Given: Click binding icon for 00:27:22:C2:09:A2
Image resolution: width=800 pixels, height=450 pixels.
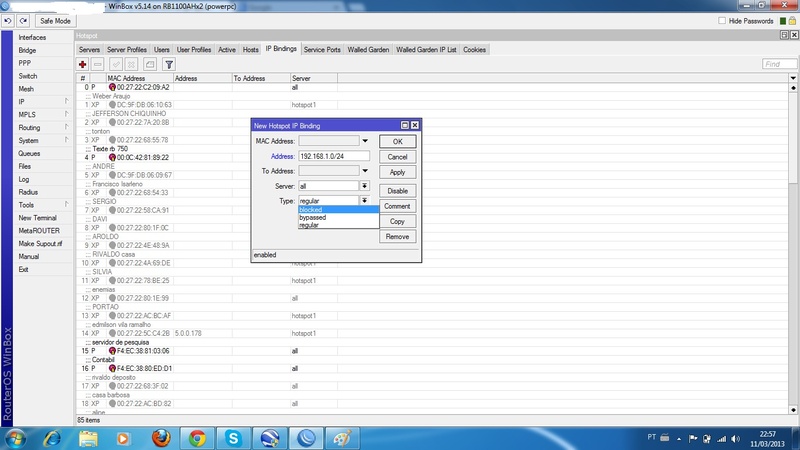Looking at the screenshot, I should 112,87.
